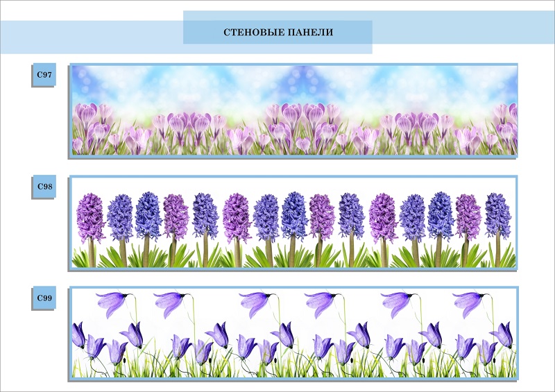Screen dimensions: 555x392
Task: Click the rightmost hyacinth in panel C98
Action: 498,214
